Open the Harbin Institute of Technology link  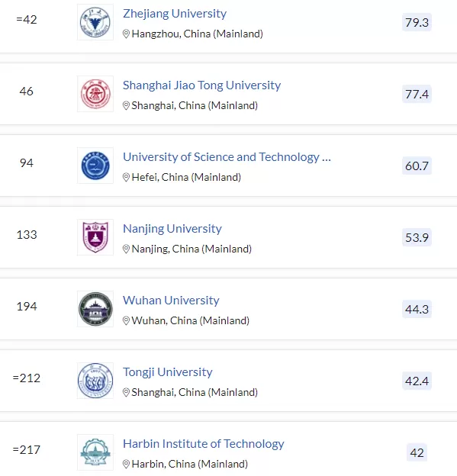tap(204, 444)
